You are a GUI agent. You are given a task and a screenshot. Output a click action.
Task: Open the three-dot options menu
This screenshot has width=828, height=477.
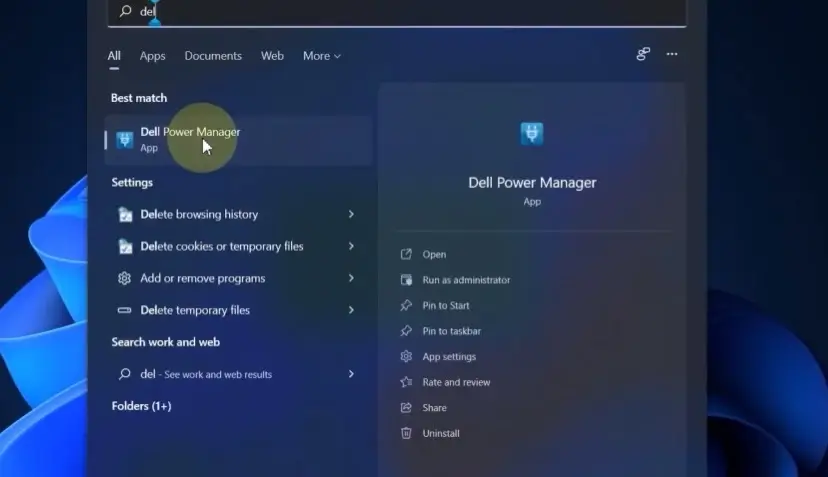tap(672, 54)
